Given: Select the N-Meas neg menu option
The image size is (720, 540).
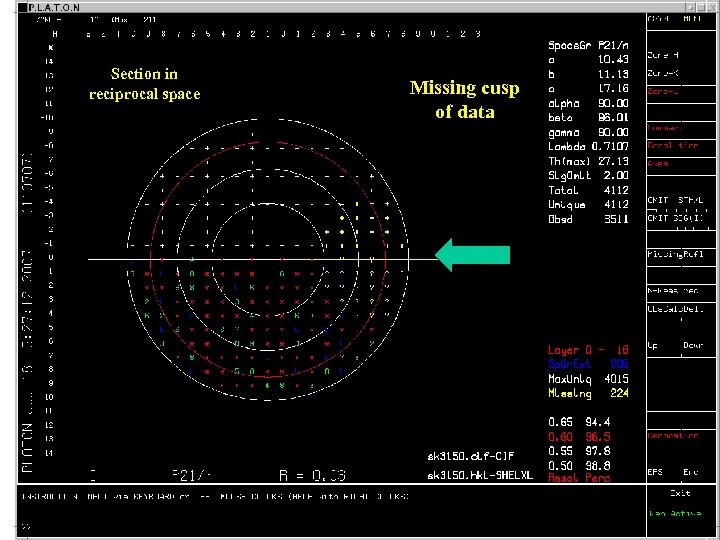Looking at the screenshot, I should 671,291.
